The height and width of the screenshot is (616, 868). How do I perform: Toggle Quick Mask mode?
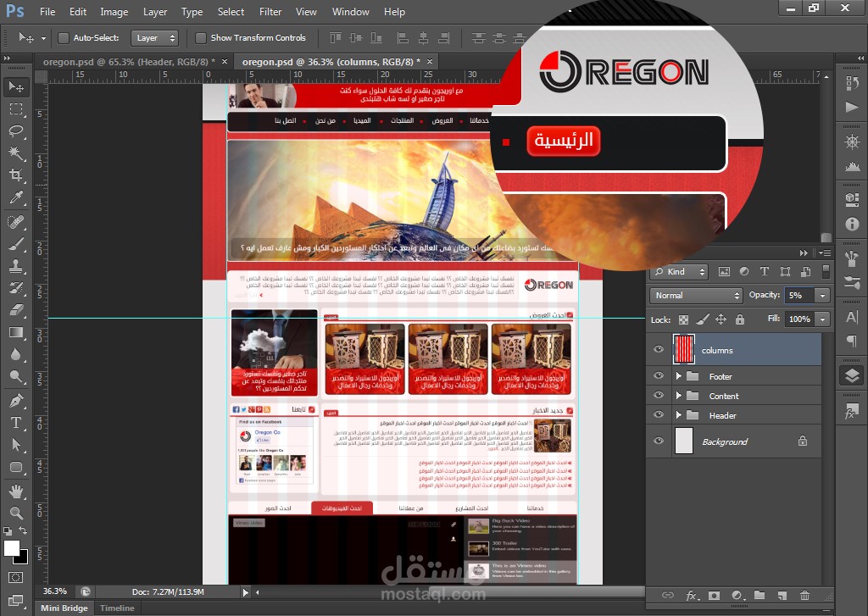(x=16, y=578)
